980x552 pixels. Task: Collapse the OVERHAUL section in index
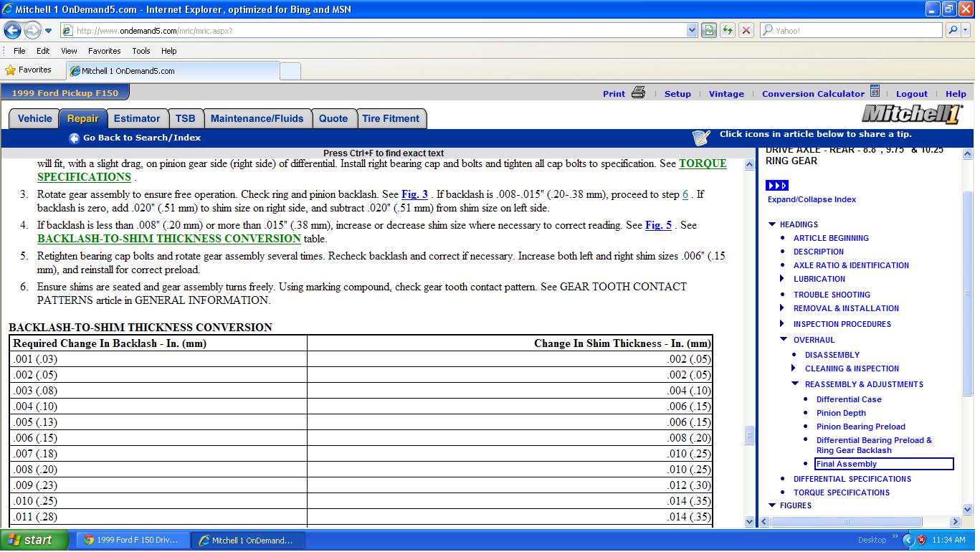783,340
